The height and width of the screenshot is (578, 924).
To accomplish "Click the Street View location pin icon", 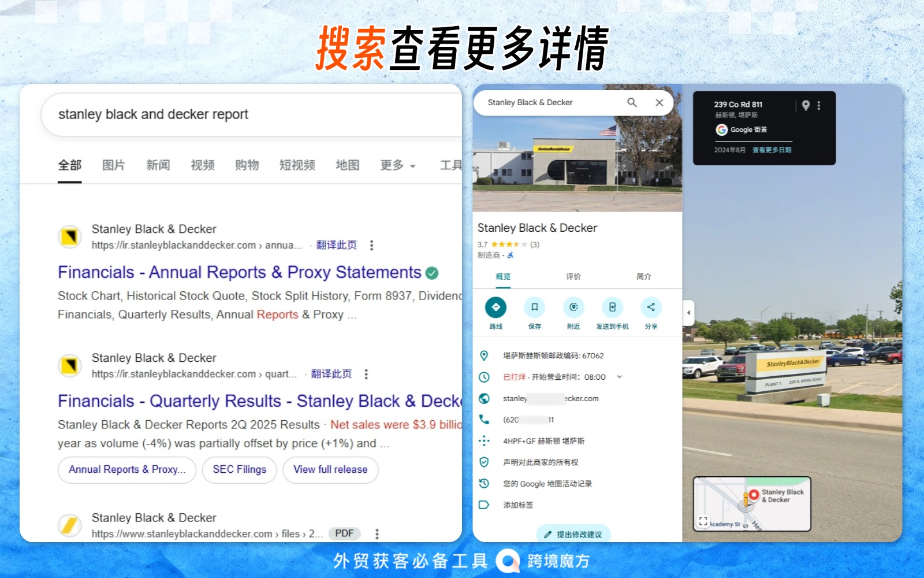I will [x=806, y=105].
